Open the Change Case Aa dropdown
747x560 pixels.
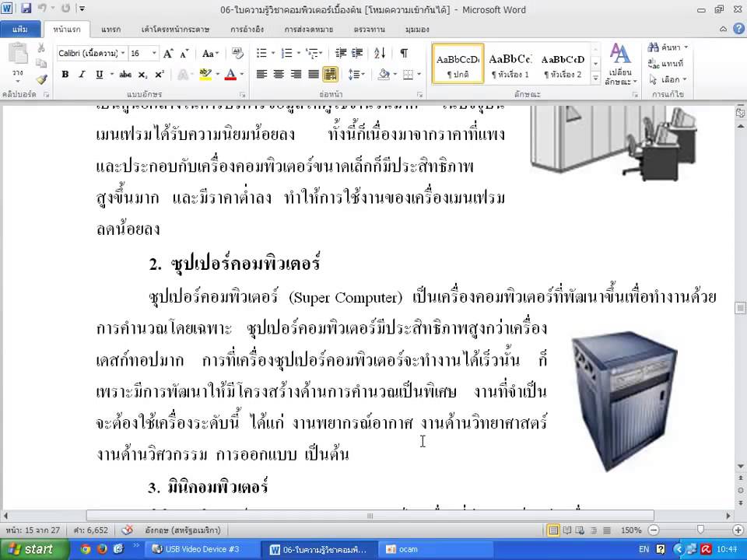pyautogui.click(x=210, y=54)
